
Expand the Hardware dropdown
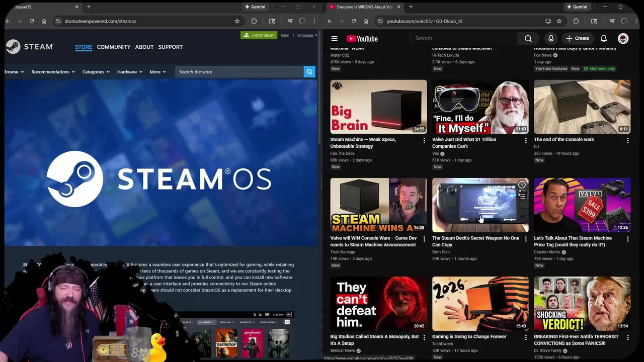tap(129, 72)
